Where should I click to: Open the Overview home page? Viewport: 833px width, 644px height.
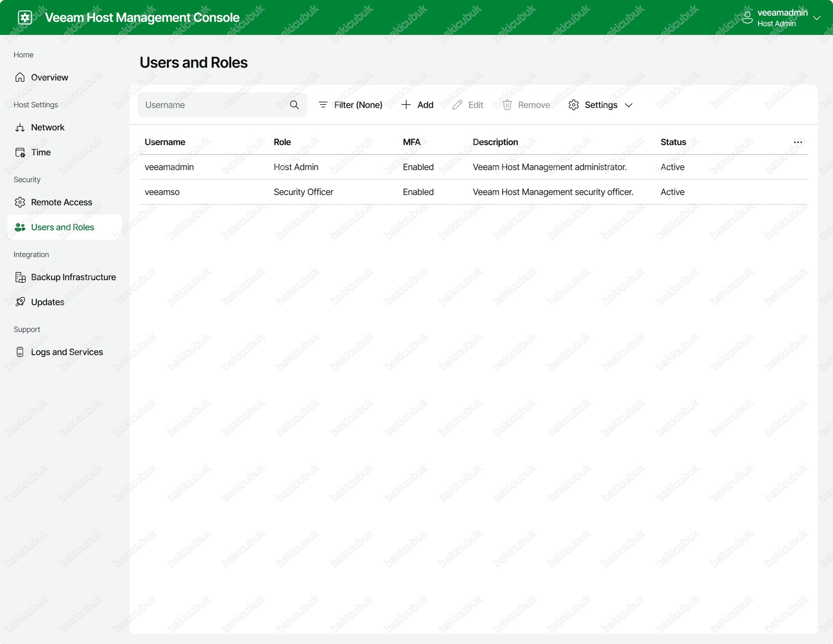[49, 77]
